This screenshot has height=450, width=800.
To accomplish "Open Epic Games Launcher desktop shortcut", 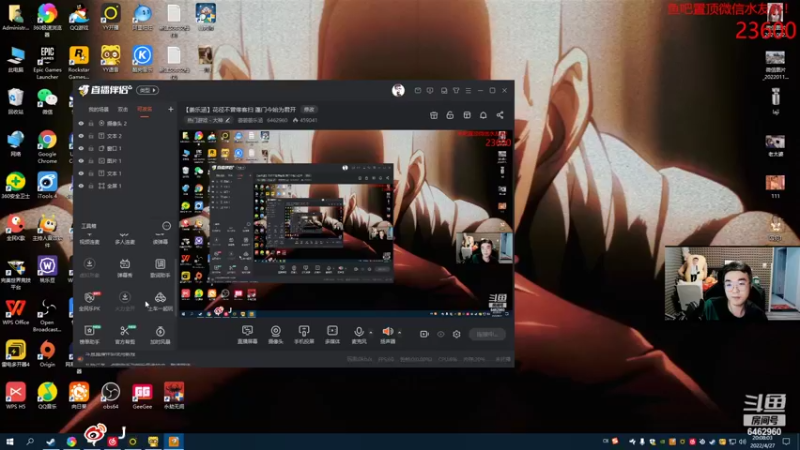I will pyautogui.click(x=47, y=62).
